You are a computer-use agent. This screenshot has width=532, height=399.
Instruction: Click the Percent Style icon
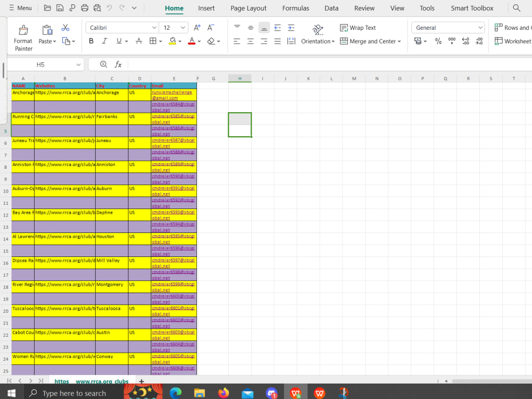point(438,41)
